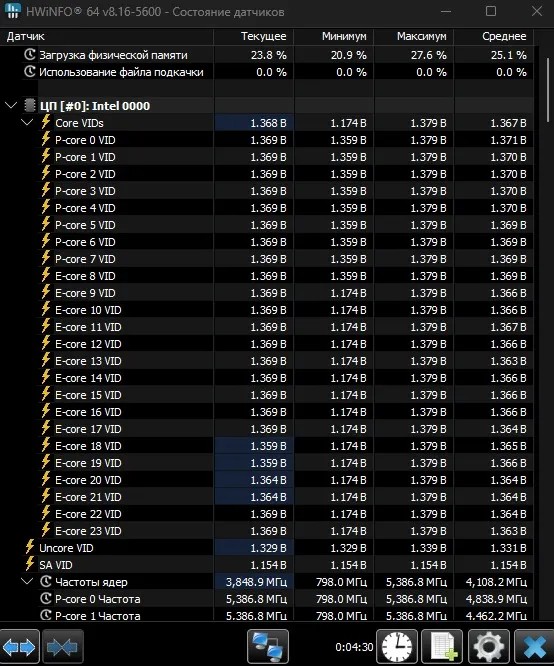The height and width of the screenshot is (666, 554).
Task: Click the collapse layout arrows button
Action: [x=62, y=647]
